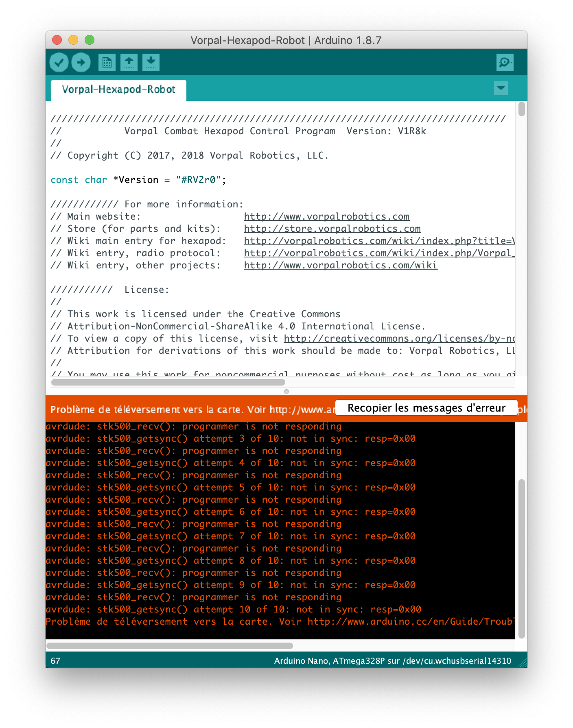This screenshot has height=728, width=573.
Task: Click the 'const char *Version' code line
Action: [138, 180]
